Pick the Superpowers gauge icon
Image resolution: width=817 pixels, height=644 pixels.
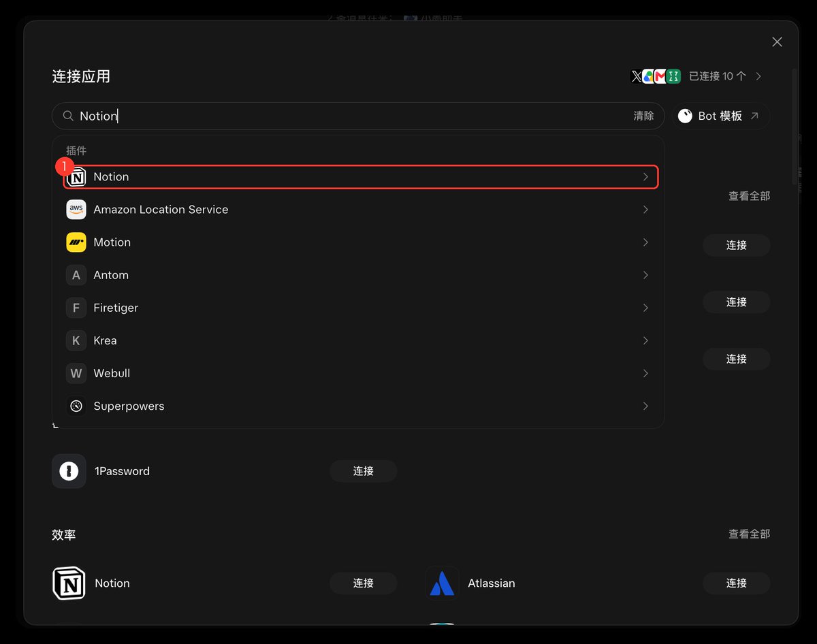click(76, 406)
